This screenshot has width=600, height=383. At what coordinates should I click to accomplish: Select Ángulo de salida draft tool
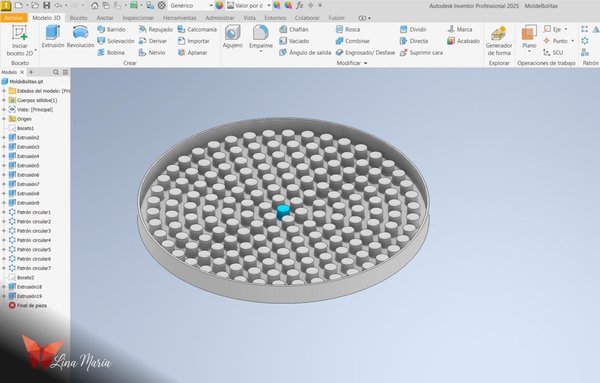(305, 52)
